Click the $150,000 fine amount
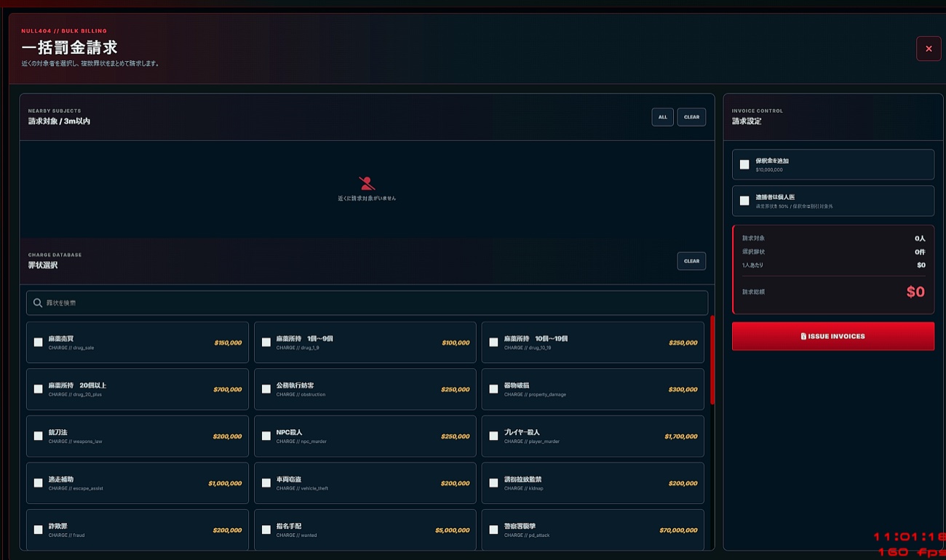This screenshot has width=946, height=560. (x=228, y=343)
